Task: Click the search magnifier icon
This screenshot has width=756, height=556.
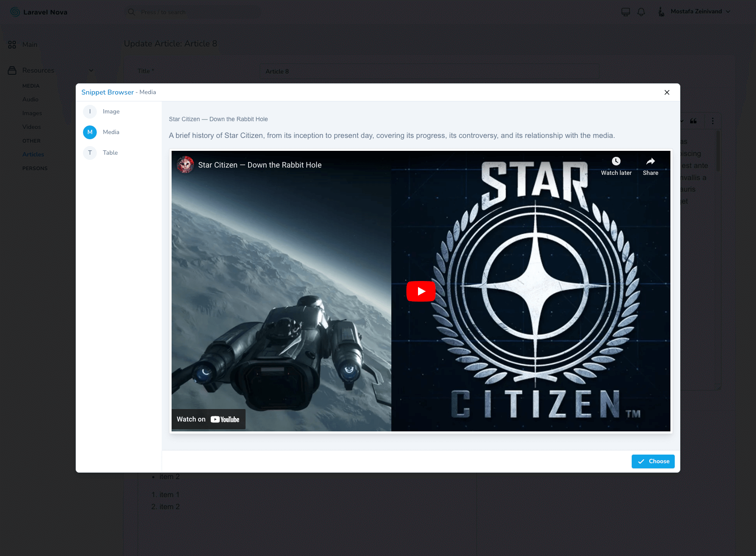Action: (x=131, y=12)
